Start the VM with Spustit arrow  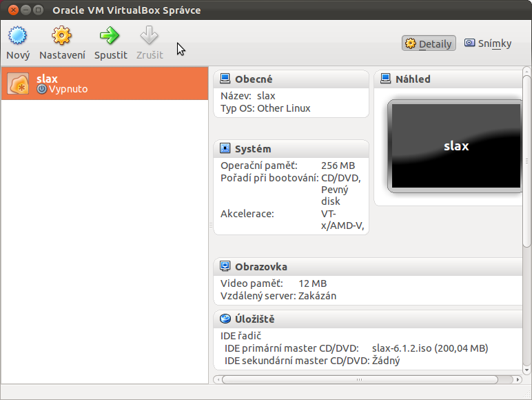(x=110, y=35)
